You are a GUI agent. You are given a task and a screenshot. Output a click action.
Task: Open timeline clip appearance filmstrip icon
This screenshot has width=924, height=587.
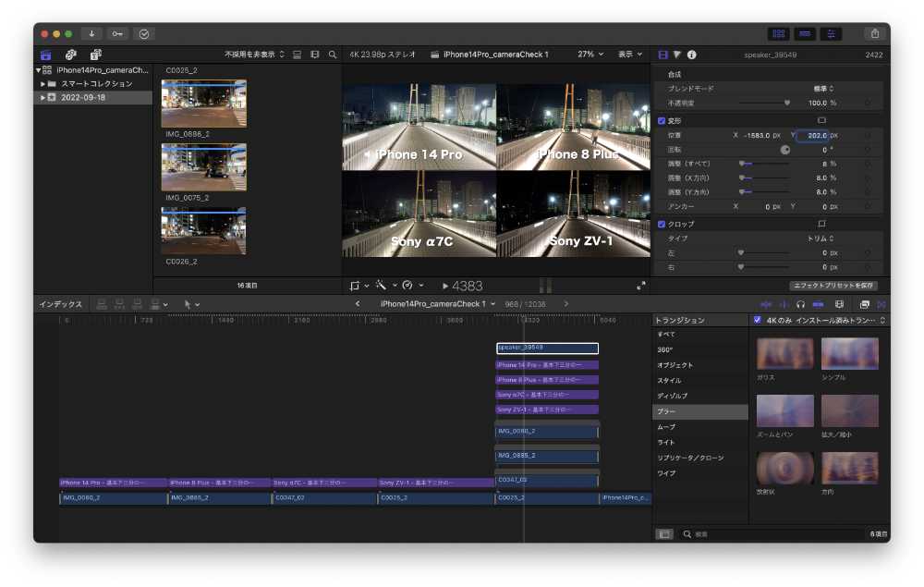coord(840,304)
